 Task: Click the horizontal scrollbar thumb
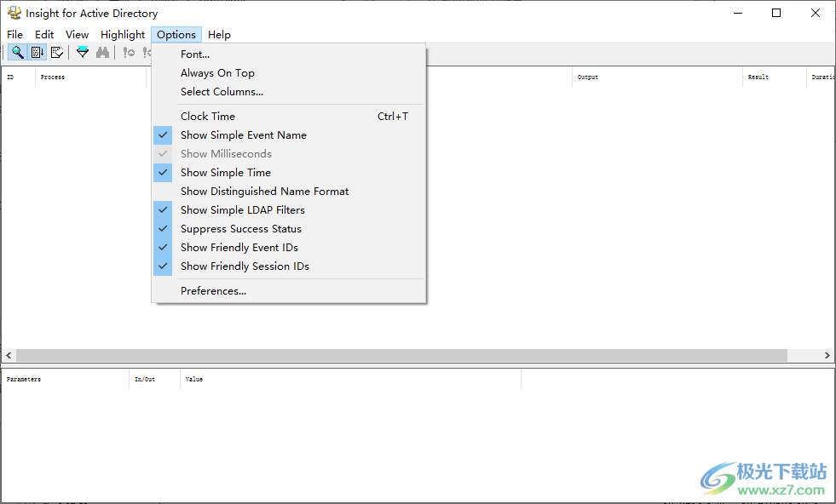pyautogui.click(x=401, y=355)
